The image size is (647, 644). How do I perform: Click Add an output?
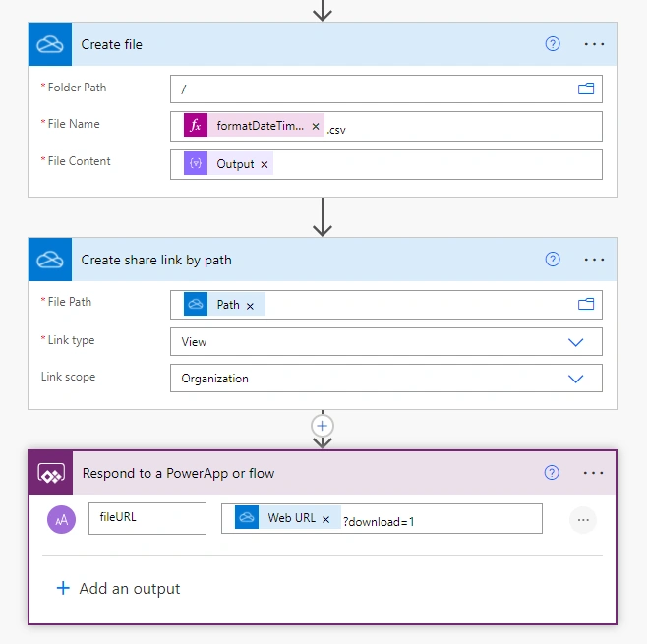tap(118, 588)
